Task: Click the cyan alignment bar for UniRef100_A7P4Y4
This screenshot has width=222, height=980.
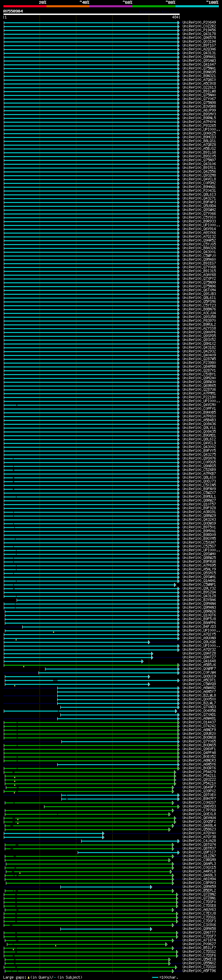Action: pyautogui.click(x=92, y=122)
